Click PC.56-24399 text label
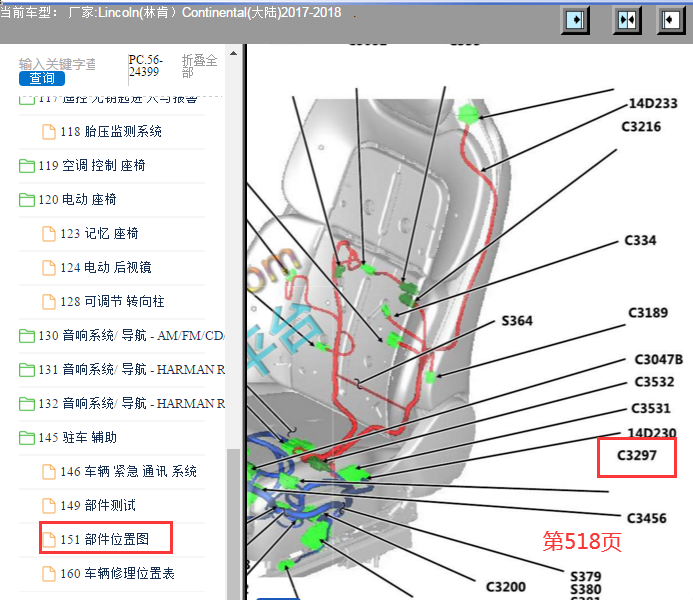The width and height of the screenshot is (693, 600). coord(145,65)
